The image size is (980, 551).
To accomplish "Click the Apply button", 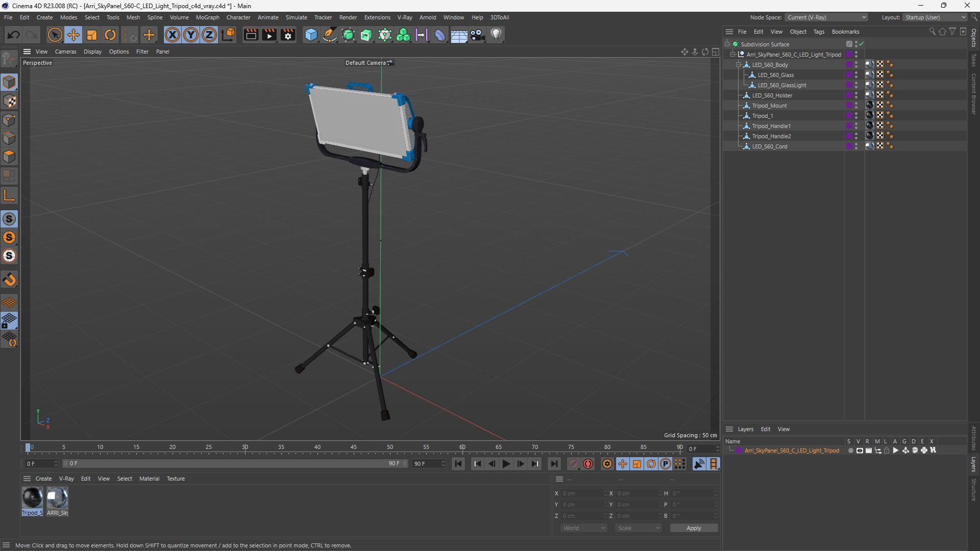I will 694,528.
